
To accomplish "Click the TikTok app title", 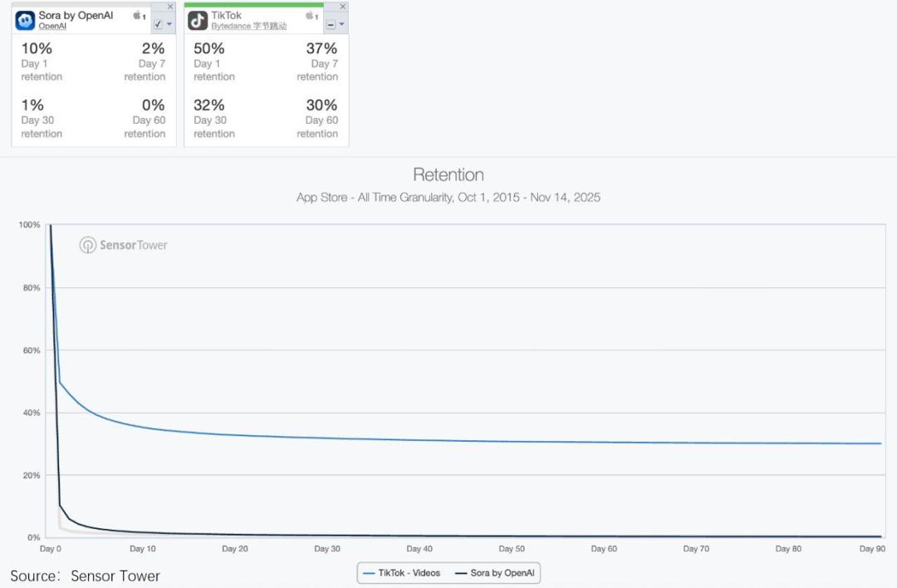I will click(227, 16).
